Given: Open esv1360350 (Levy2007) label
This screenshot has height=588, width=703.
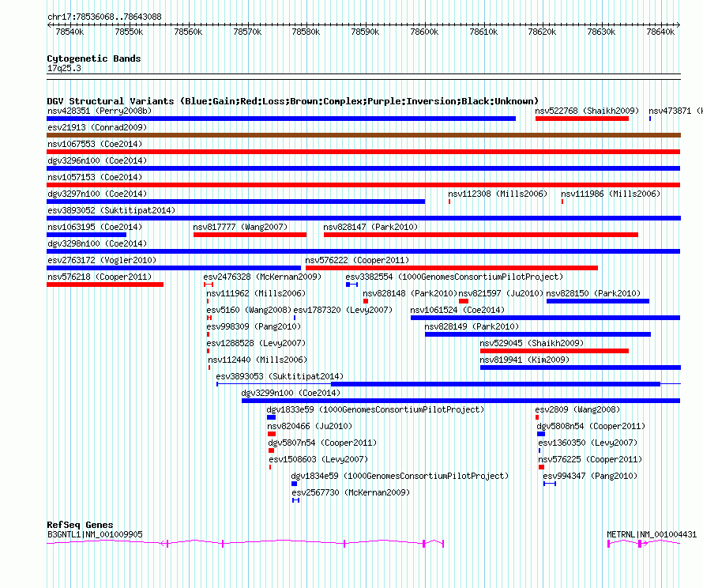Looking at the screenshot, I should [x=588, y=443].
